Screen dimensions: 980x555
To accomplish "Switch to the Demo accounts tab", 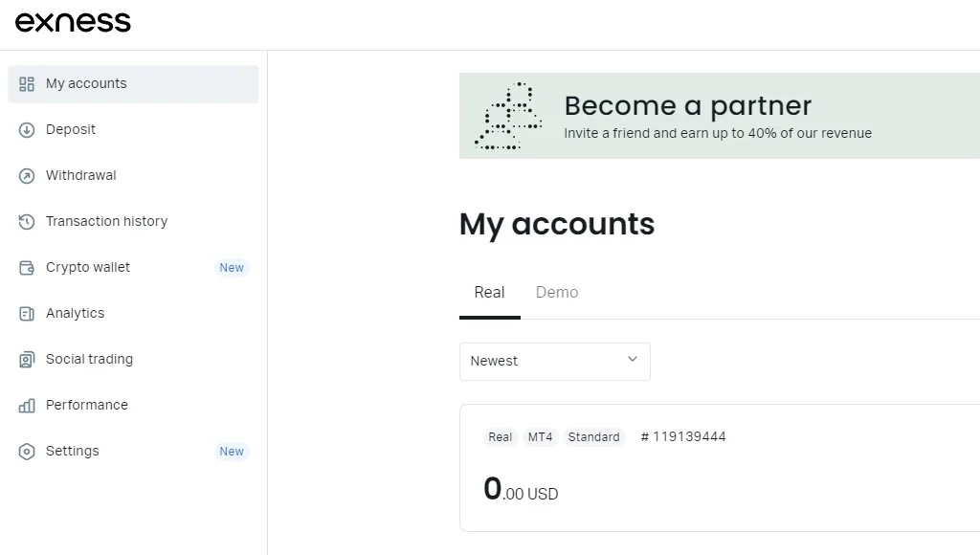I will click(557, 293).
